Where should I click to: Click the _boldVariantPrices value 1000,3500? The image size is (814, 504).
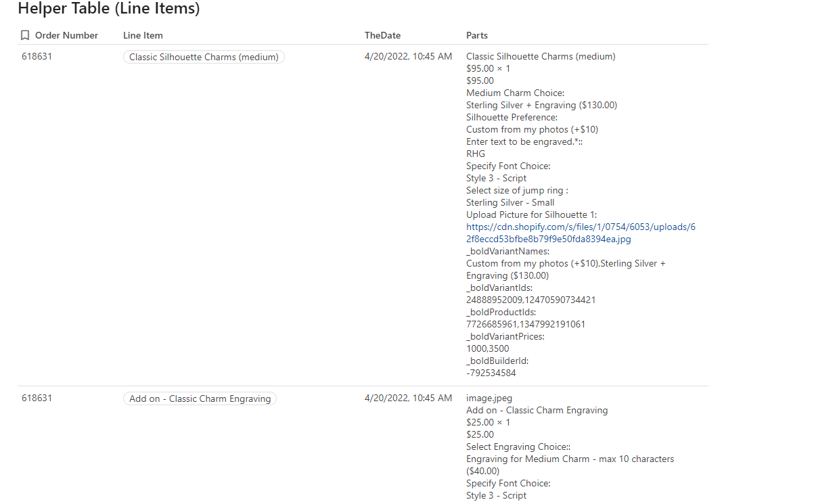click(x=488, y=349)
